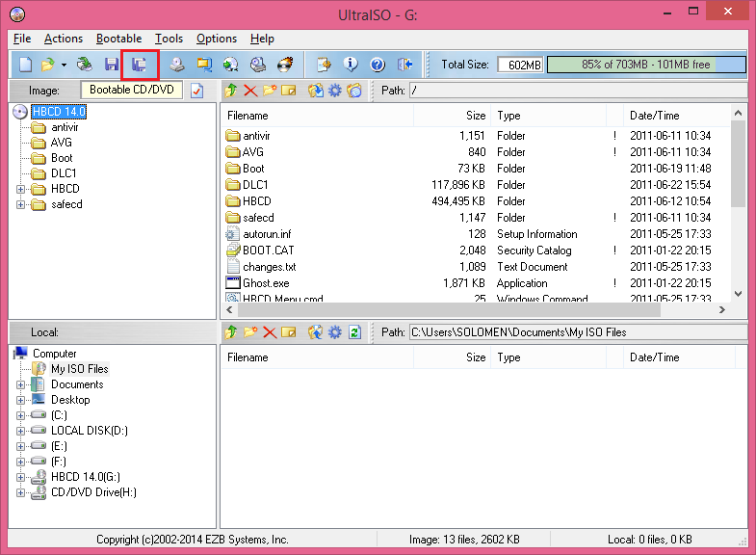
Task: Open the Options menu
Action: pyautogui.click(x=217, y=39)
